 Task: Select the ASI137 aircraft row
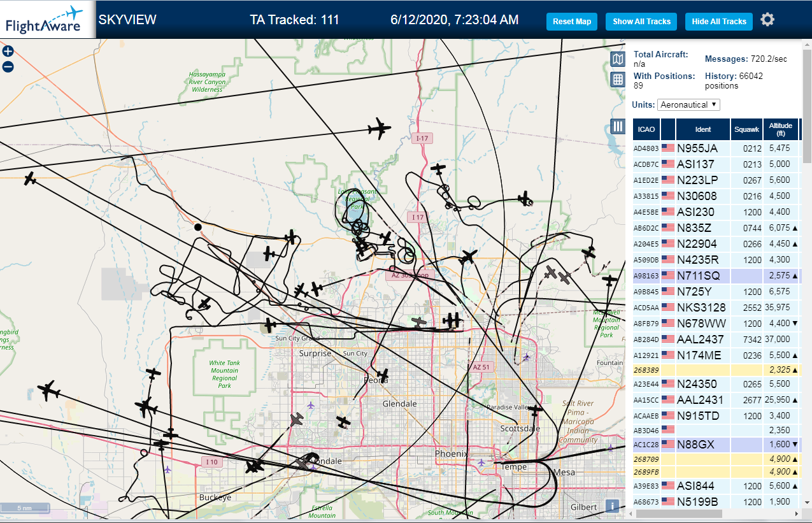[716, 164]
